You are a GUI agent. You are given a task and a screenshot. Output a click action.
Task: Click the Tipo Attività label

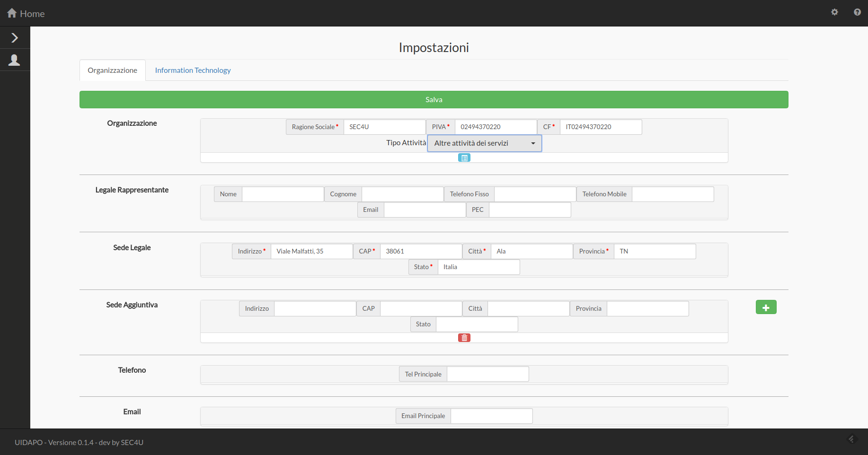tap(406, 143)
